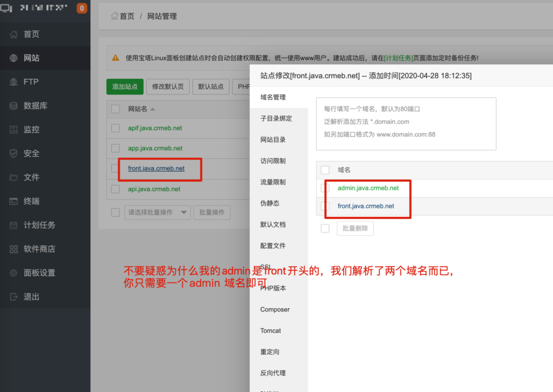Check the api.java.crmeb.net row checkbox

(x=116, y=189)
